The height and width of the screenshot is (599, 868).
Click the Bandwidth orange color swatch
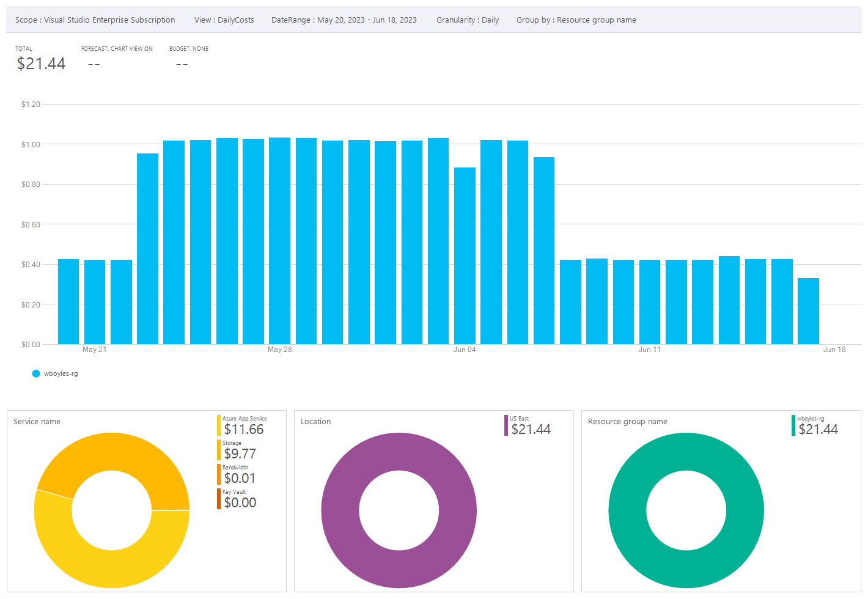coord(219,474)
